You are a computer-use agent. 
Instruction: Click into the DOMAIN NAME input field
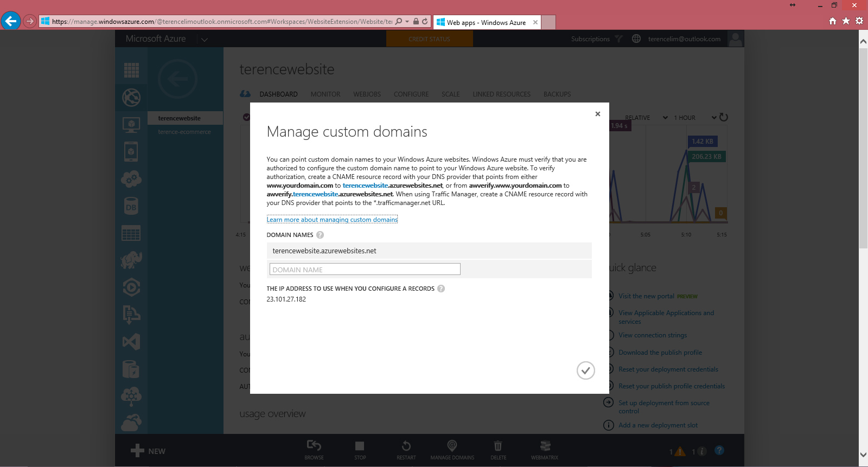[365, 269]
